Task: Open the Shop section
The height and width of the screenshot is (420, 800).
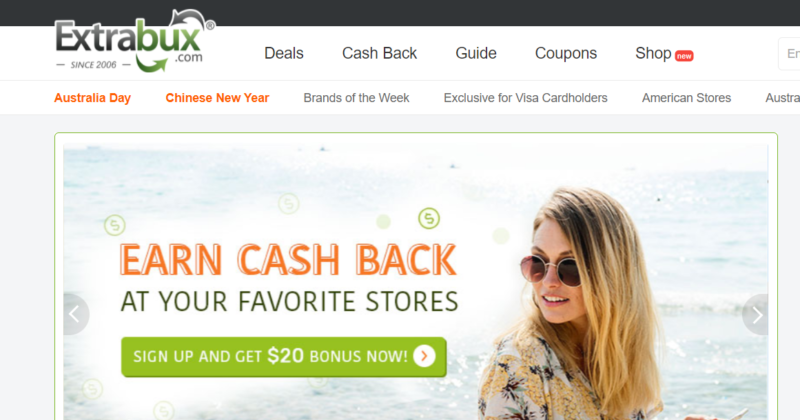Action: click(x=653, y=53)
